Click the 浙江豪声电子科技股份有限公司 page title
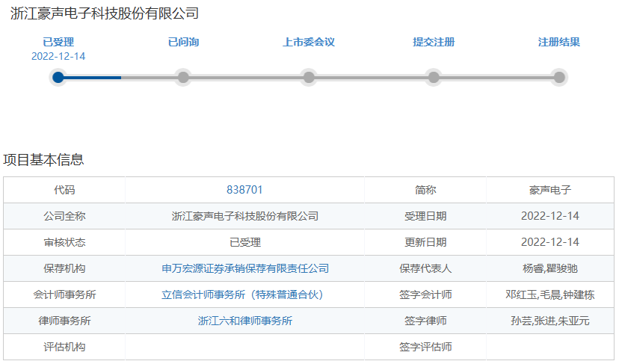The image size is (619, 364). 105,13
